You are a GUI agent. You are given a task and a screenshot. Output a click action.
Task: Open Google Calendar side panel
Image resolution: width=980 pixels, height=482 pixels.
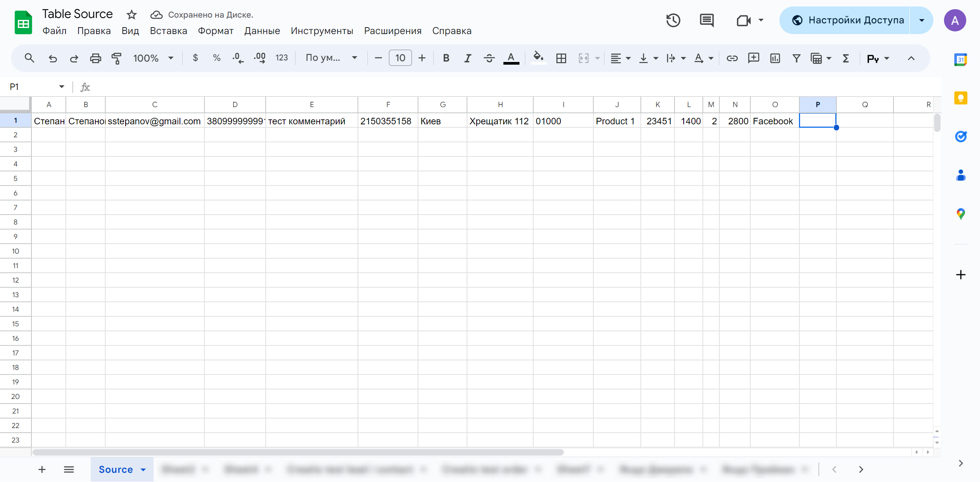[x=960, y=60]
